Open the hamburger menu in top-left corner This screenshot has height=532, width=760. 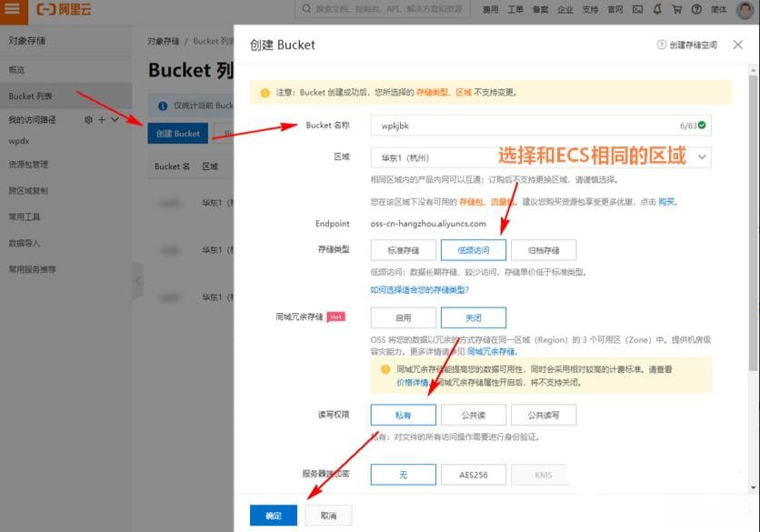click(13, 9)
